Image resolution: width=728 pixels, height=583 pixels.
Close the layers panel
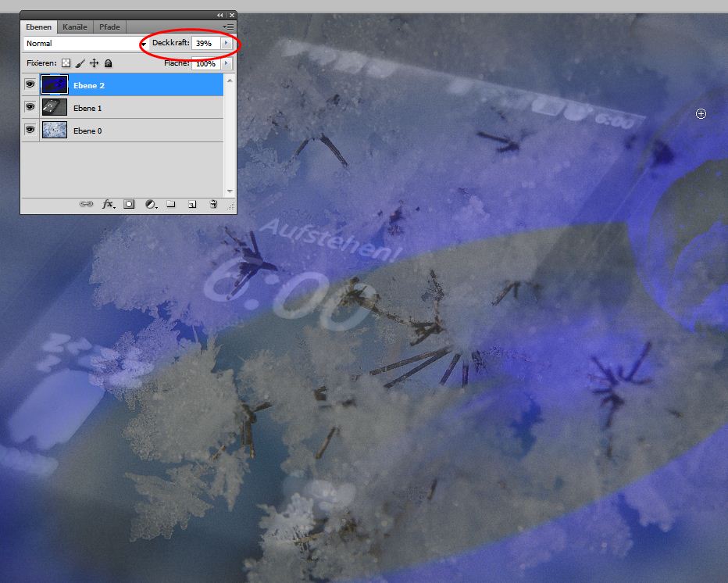(x=232, y=16)
